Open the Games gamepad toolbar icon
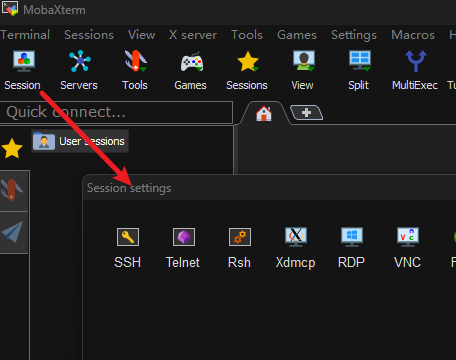 [x=191, y=70]
